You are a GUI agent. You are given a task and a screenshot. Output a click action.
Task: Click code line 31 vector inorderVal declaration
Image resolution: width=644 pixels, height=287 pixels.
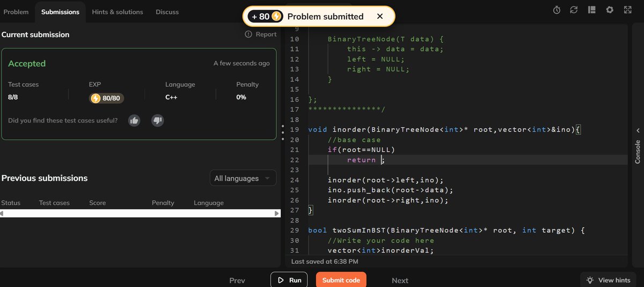click(380, 250)
